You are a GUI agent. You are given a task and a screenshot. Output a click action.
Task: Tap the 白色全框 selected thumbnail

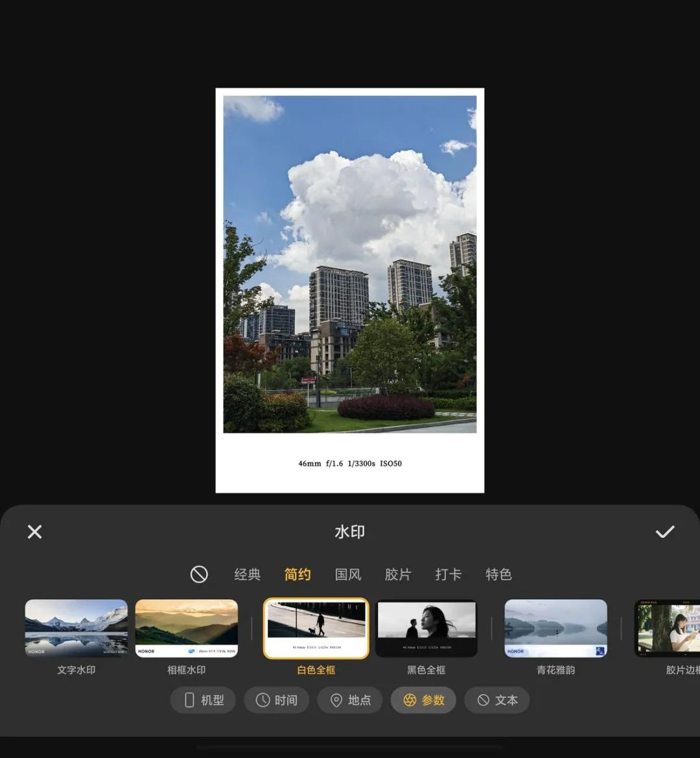pyautogui.click(x=316, y=628)
